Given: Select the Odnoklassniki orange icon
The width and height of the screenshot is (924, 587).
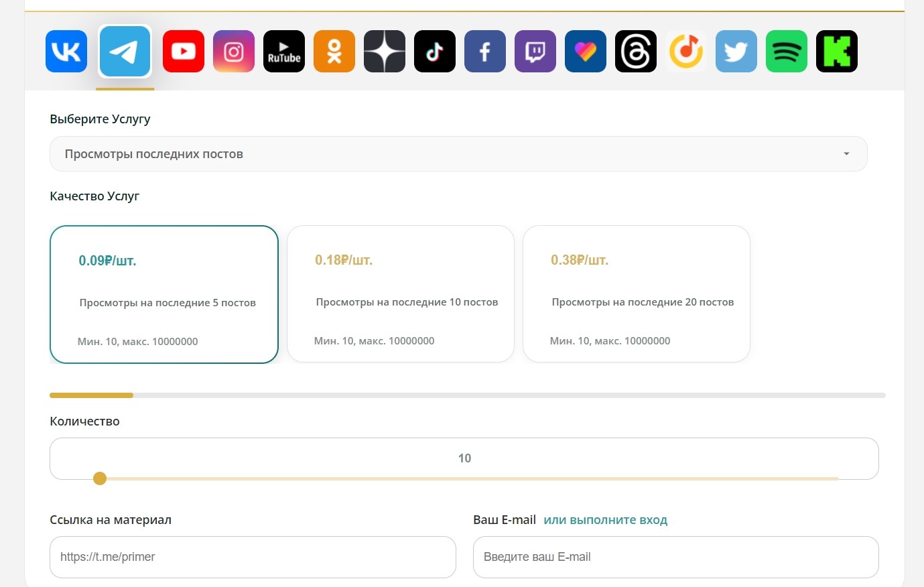Looking at the screenshot, I should pyautogui.click(x=334, y=52).
